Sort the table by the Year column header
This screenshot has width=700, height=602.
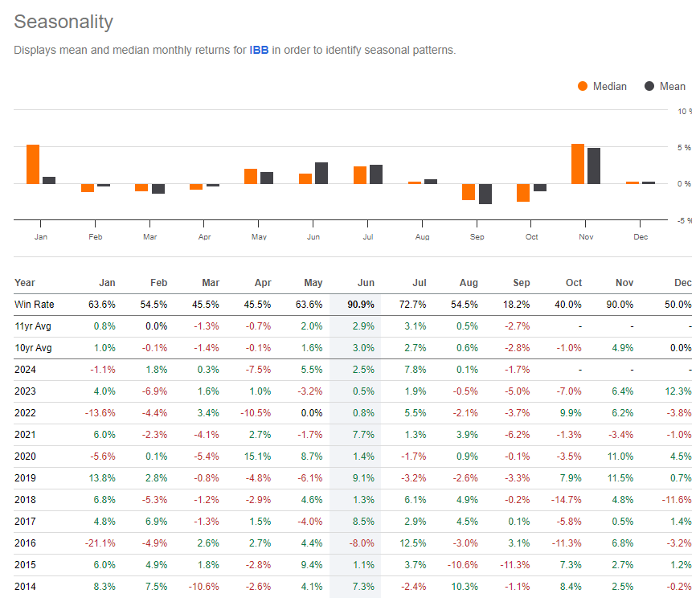pyautogui.click(x=25, y=282)
